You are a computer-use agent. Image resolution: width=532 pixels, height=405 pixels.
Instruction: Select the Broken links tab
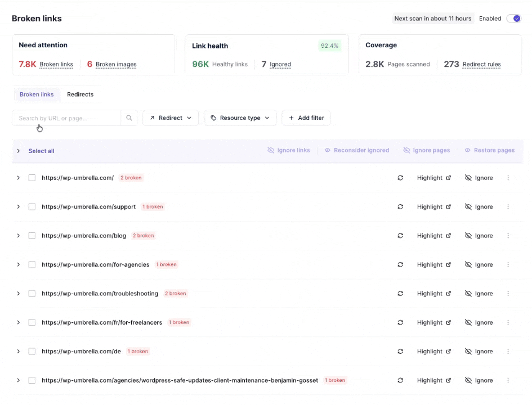[37, 94]
